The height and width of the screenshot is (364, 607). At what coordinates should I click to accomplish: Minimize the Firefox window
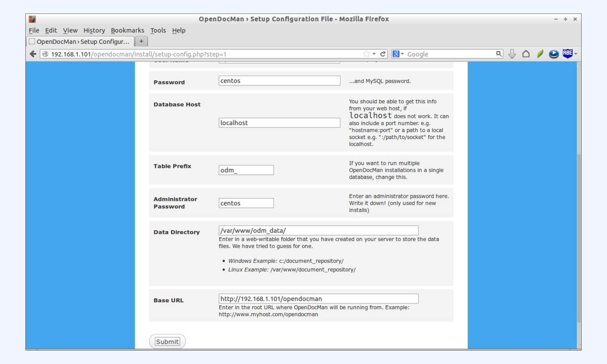(556, 19)
